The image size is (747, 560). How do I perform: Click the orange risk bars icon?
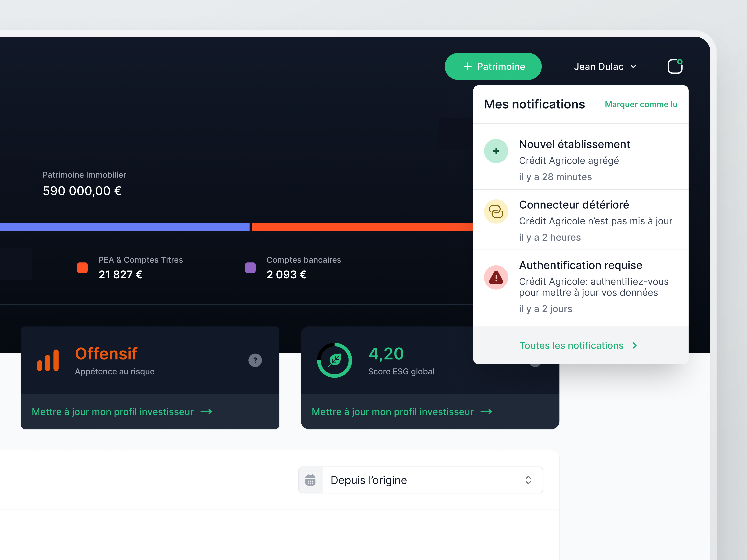(x=48, y=360)
